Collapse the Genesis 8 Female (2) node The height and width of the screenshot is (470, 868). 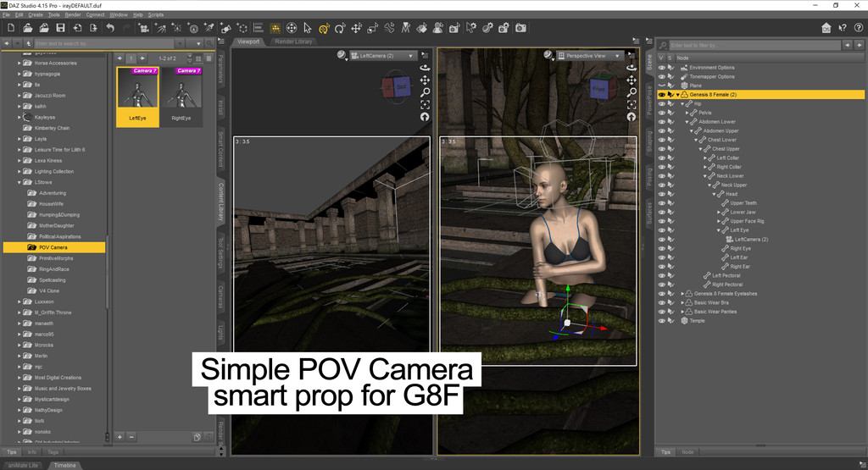(x=677, y=95)
